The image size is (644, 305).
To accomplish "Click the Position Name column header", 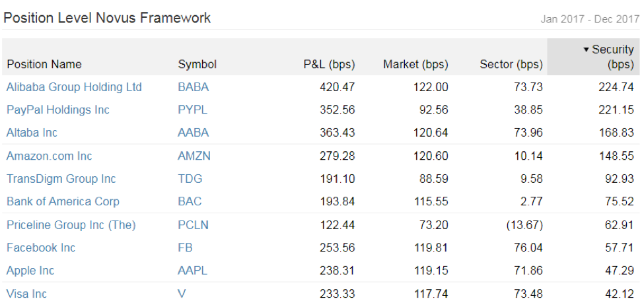I will pyautogui.click(x=44, y=65).
